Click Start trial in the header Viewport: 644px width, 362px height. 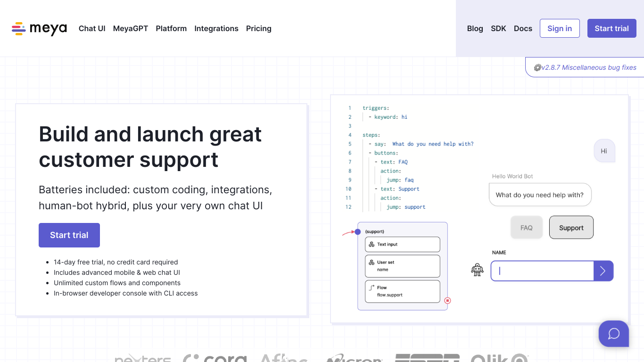point(612,28)
